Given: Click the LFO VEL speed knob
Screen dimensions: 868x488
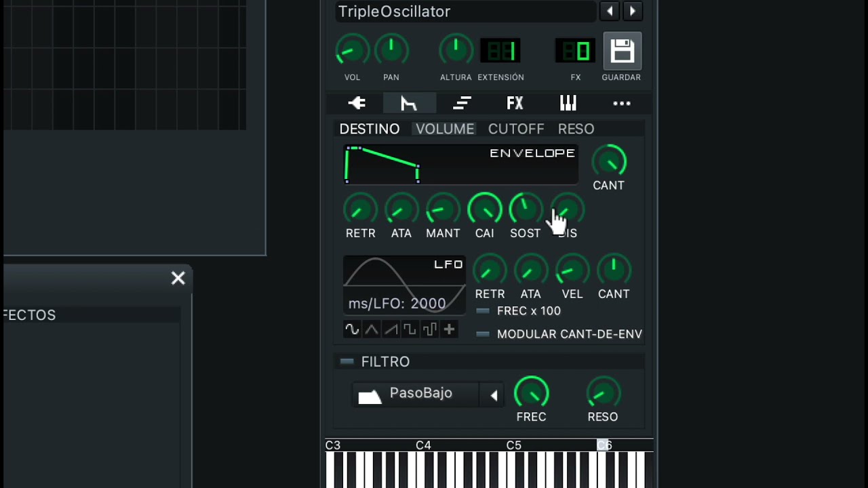Looking at the screenshot, I should (x=572, y=270).
